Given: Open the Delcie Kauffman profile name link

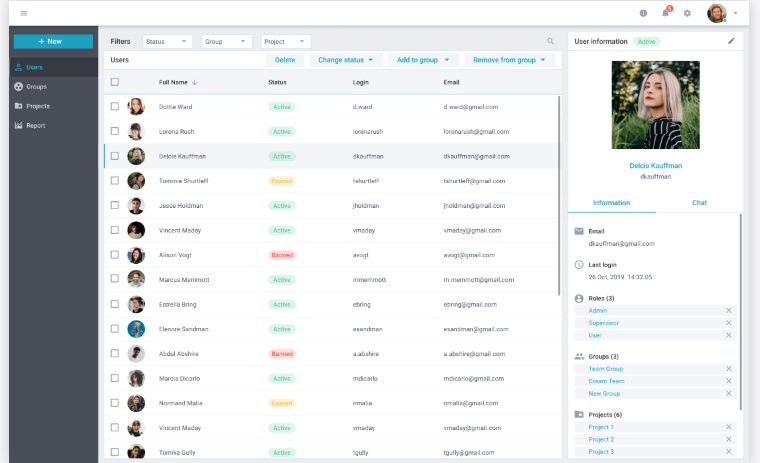Looking at the screenshot, I should click(655, 166).
